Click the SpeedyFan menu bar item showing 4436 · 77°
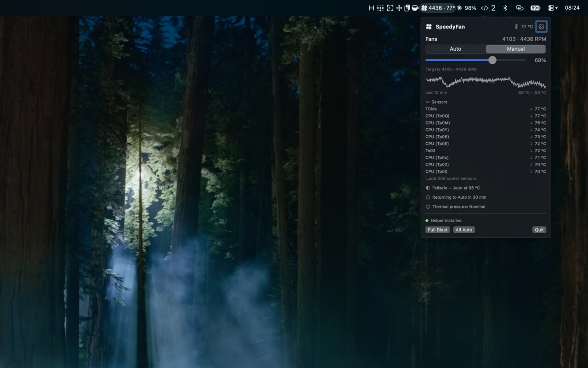Screen dimensions: 588x368 (x=438, y=8)
